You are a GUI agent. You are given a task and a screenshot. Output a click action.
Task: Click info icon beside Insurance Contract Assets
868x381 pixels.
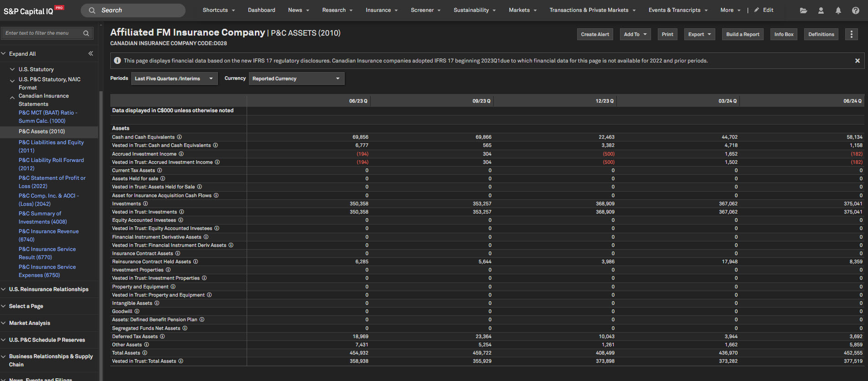178,253
